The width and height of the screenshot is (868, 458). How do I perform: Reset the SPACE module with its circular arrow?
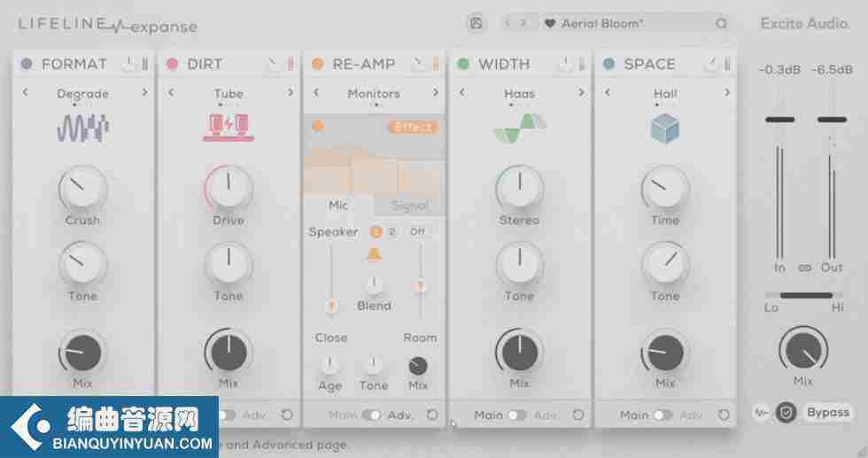coord(724,415)
